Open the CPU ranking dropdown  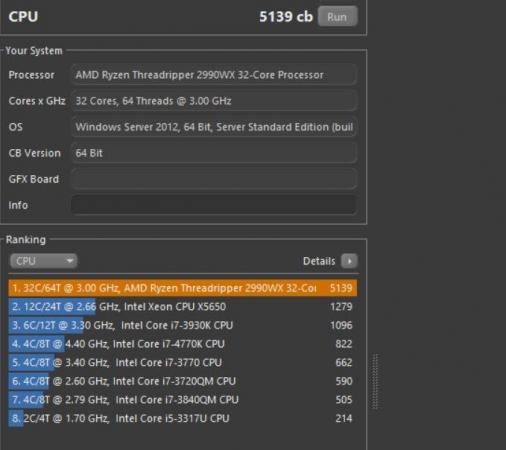(43, 261)
